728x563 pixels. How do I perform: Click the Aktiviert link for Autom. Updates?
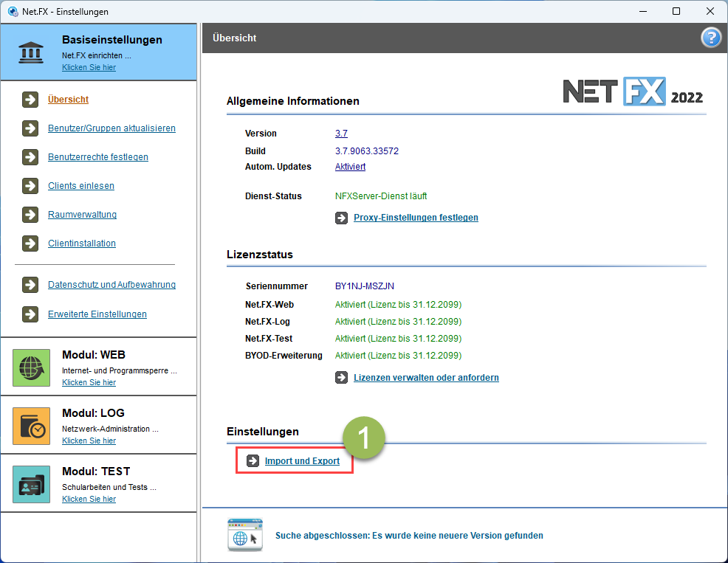tap(350, 167)
